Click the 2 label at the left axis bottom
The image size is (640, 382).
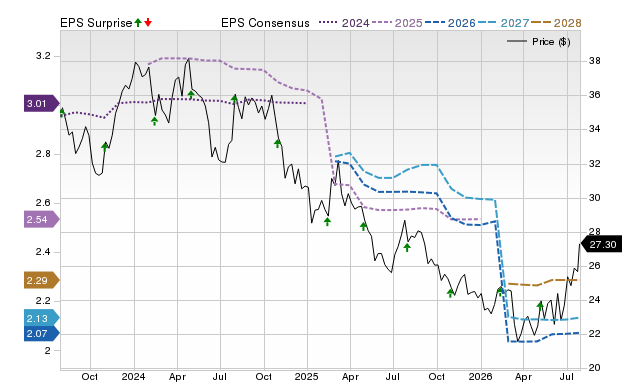coord(47,351)
